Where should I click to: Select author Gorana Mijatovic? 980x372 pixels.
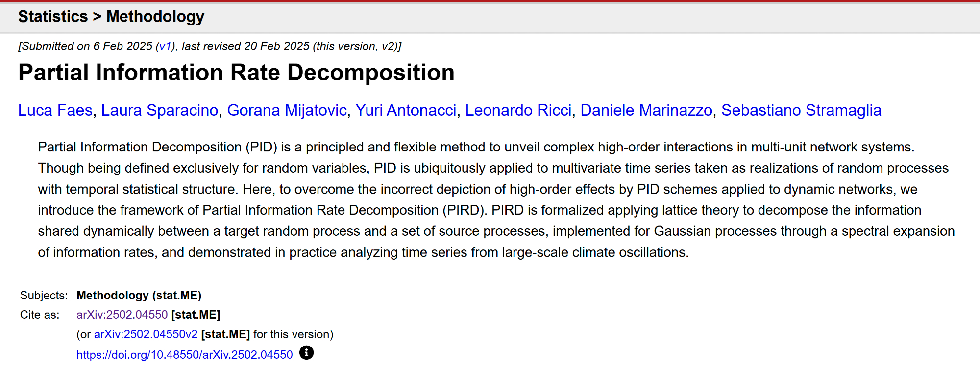pos(287,110)
